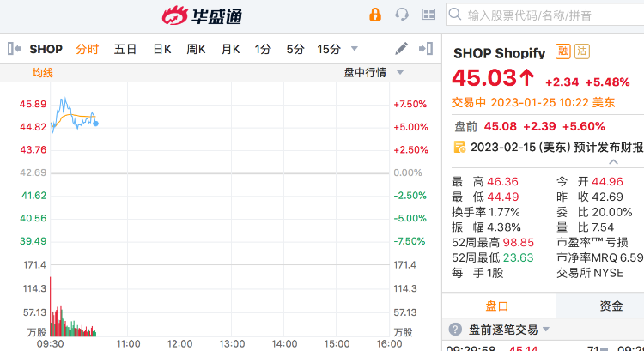The height and width of the screenshot is (351, 644).
Task: Switch chart to 日K view
Action: coord(161,49)
